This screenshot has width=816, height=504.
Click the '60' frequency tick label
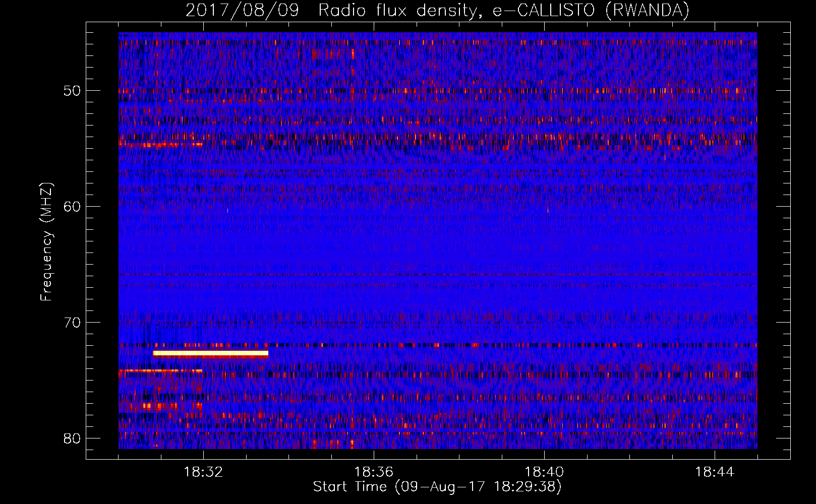tap(72, 207)
